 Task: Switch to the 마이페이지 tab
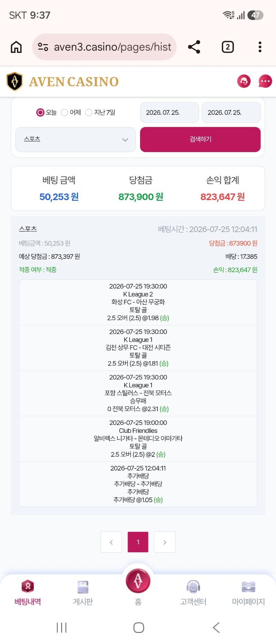pos(248,593)
